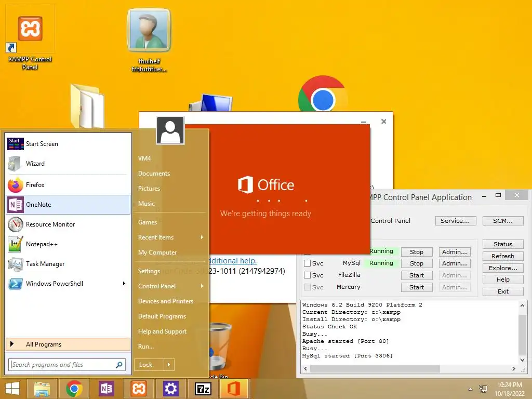
Task: Switch to XAMPP on the taskbar
Action: coord(138,389)
